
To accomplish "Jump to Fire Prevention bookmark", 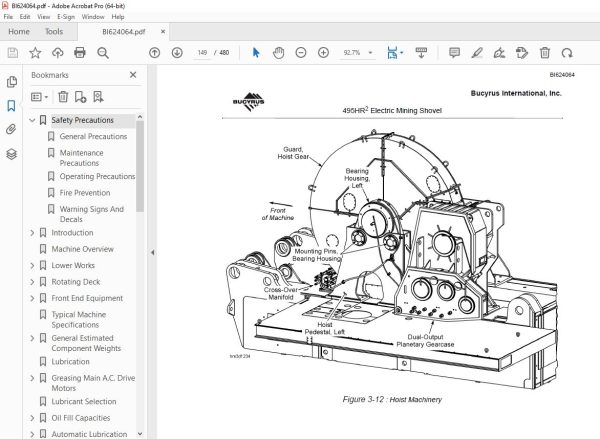I will pyautogui.click(x=85, y=193).
